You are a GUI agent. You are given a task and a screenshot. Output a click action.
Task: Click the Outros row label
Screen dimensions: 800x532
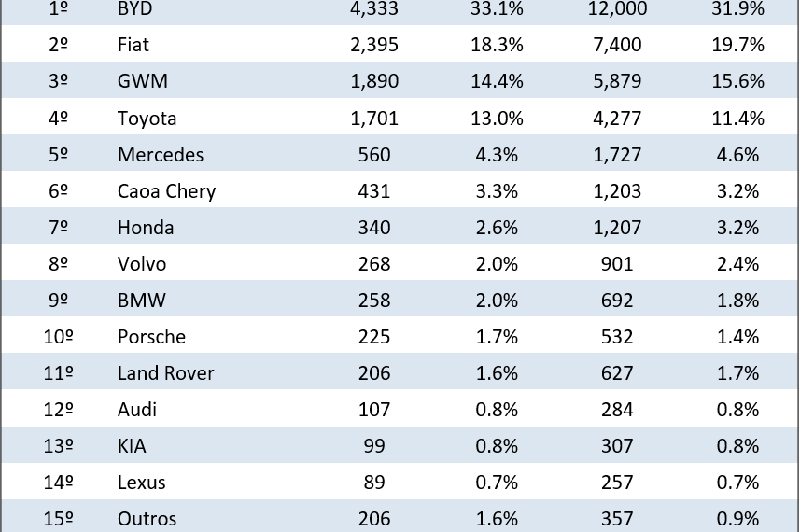coord(147,518)
